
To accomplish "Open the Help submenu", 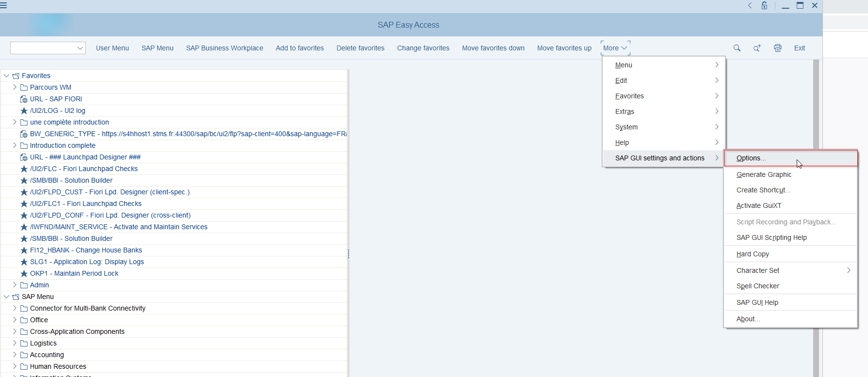I will tap(664, 142).
